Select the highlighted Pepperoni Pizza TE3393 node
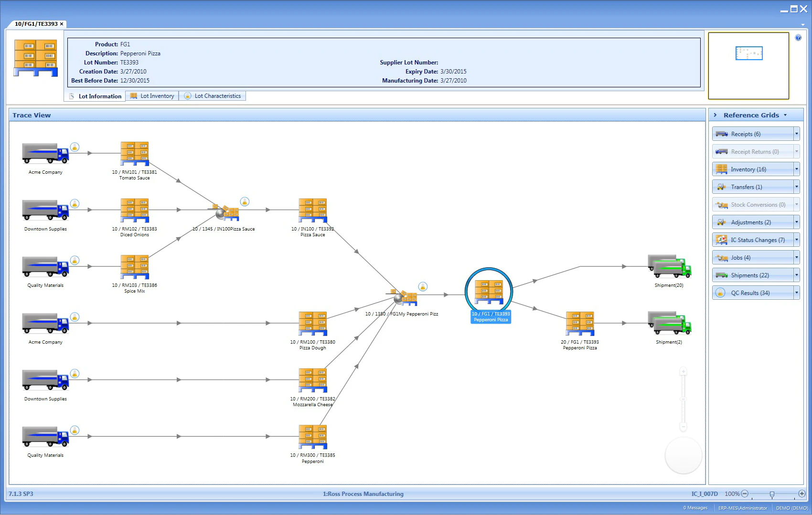Screen dimensions: 812x515 pos(489,291)
